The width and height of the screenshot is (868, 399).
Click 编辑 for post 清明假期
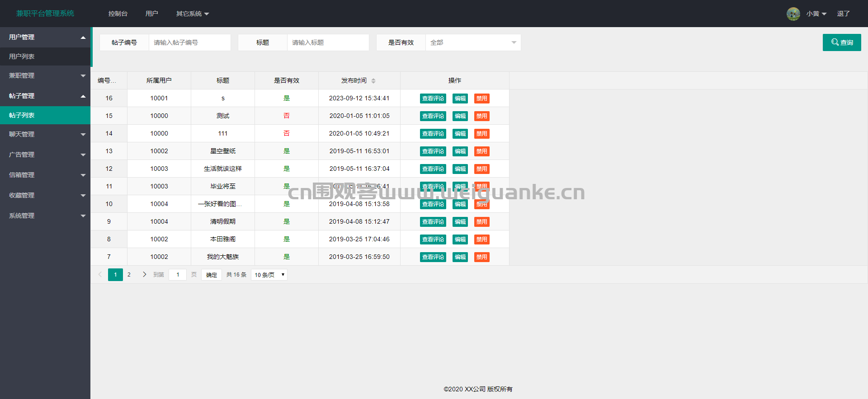click(460, 222)
